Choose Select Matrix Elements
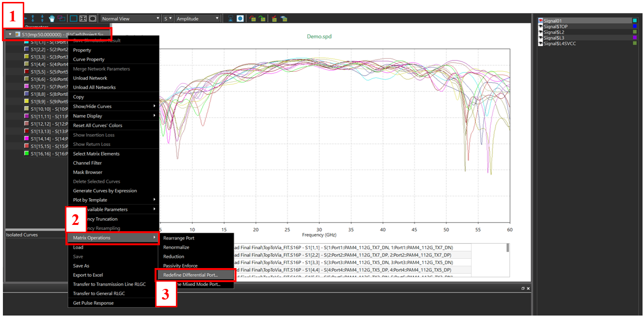The image size is (644, 317). (x=113, y=154)
